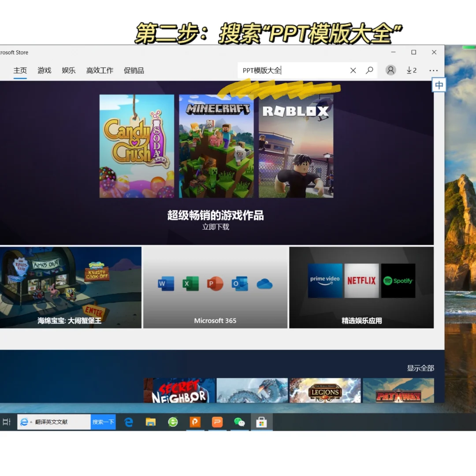
Task: Open File Explorer from the taskbar
Action: pyautogui.click(x=151, y=422)
